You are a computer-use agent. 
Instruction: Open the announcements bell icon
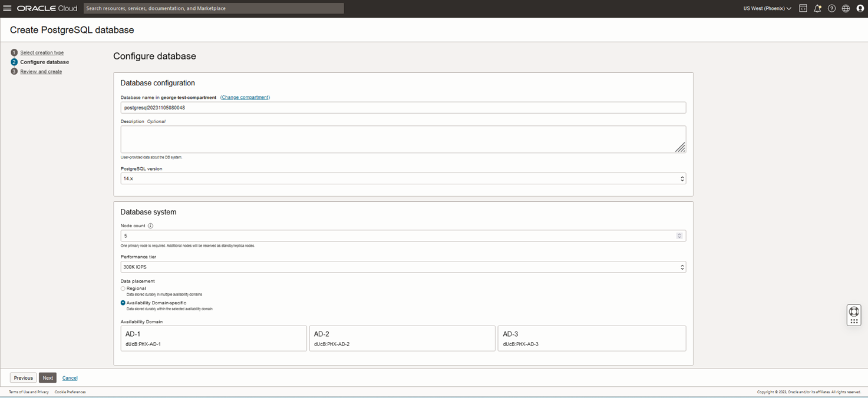817,8
